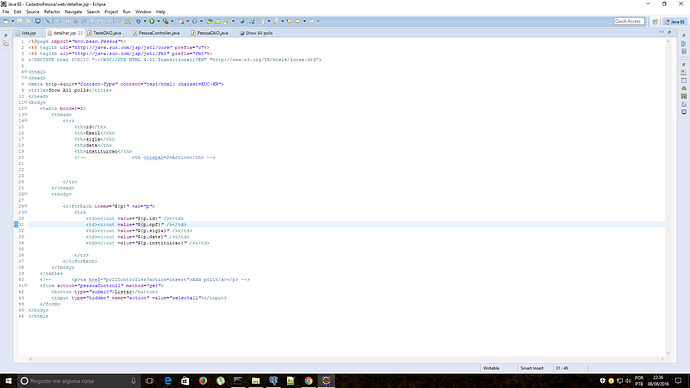Click the Quick Access search field

[629, 21]
